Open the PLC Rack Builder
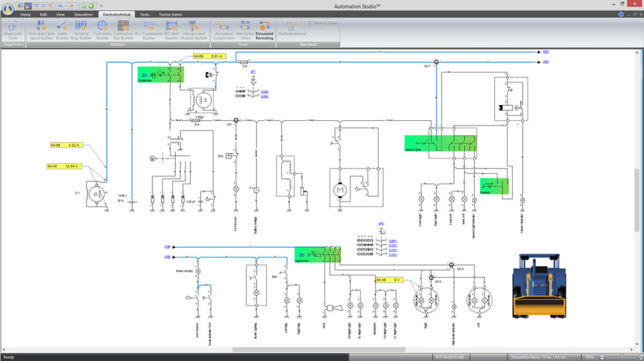The height and width of the screenshot is (361, 644). pos(171,31)
